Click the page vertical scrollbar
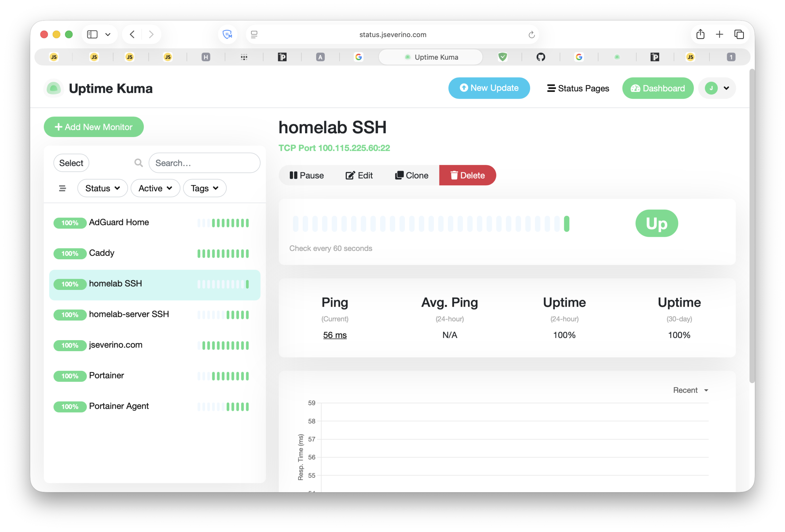The image size is (785, 532). pyautogui.click(x=752, y=226)
